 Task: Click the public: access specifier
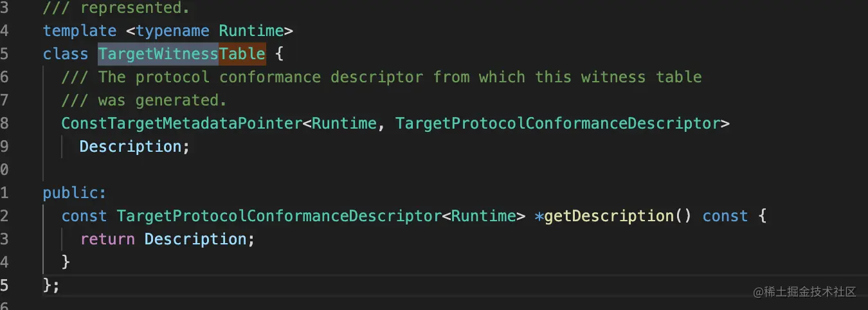[75, 192]
